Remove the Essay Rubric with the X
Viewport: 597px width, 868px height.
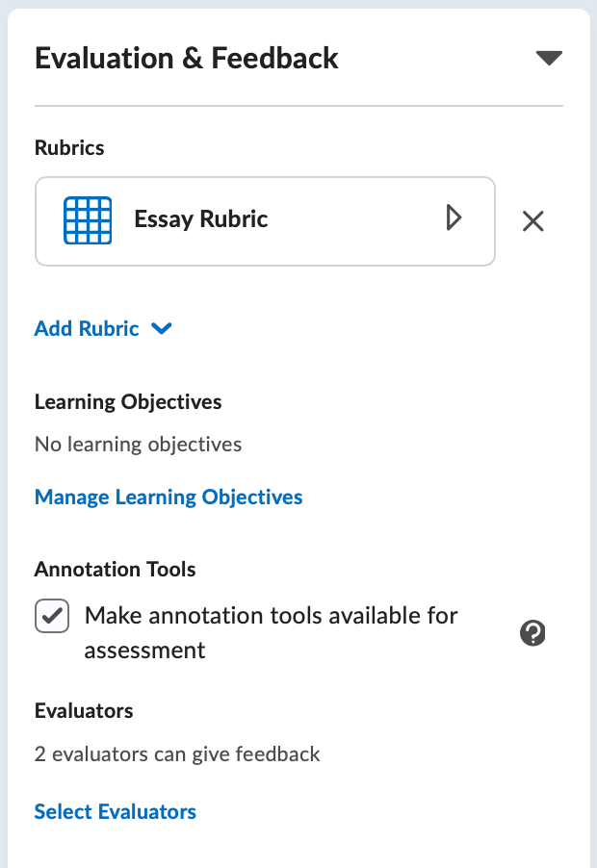click(x=532, y=221)
